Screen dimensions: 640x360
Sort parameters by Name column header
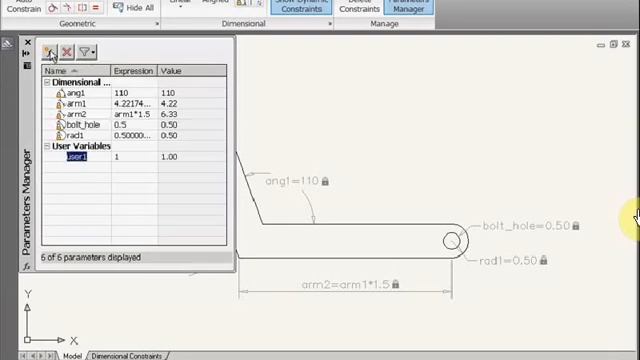pos(76,71)
